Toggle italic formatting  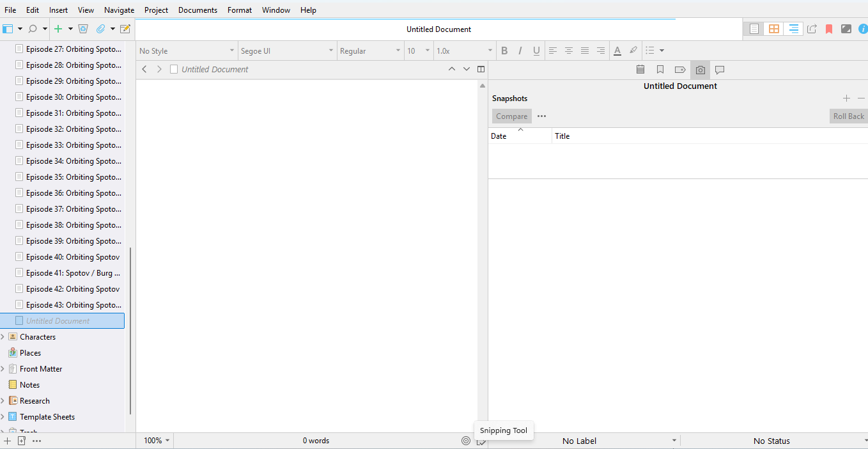(x=520, y=51)
